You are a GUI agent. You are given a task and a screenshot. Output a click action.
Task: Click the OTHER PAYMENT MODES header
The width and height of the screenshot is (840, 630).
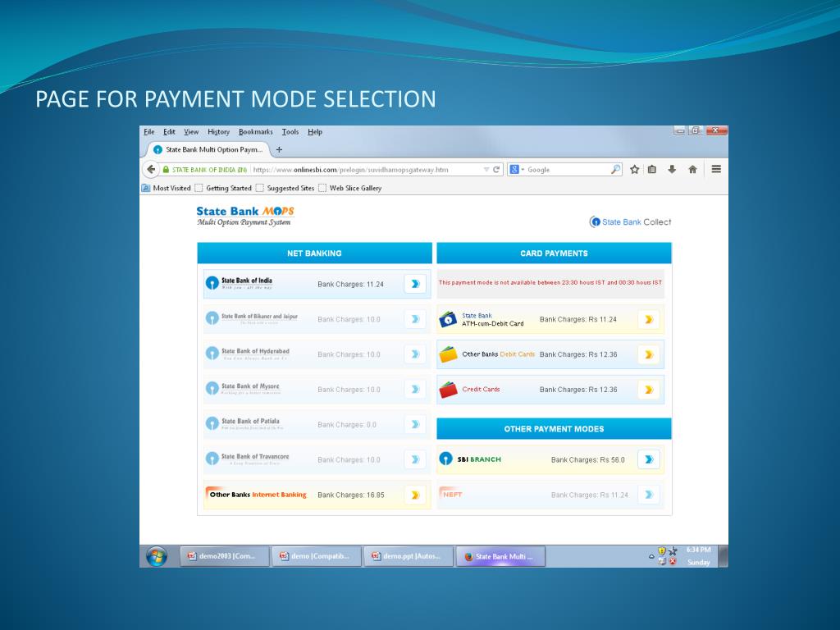point(554,428)
